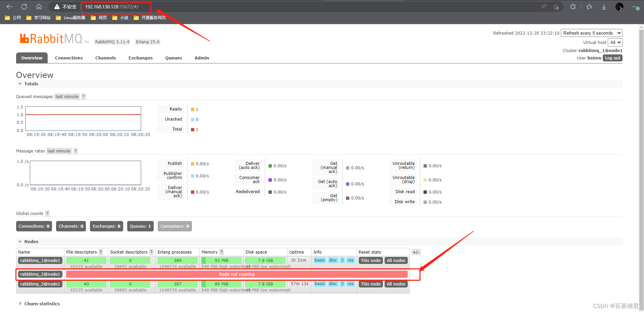Image resolution: width=644 pixels, height=312 pixels.
Task: Open the browser profile avatar
Action: pyautogui.click(x=620, y=7)
